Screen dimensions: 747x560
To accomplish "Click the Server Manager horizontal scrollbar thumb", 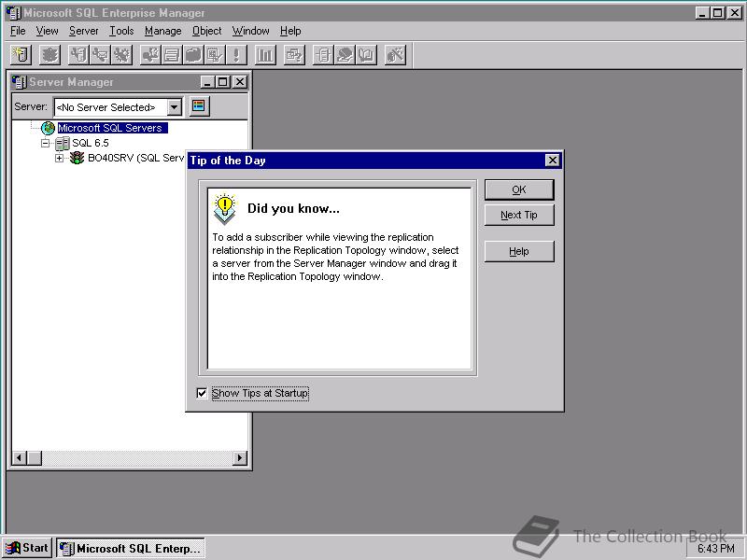I will pyautogui.click(x=35, y=458).
